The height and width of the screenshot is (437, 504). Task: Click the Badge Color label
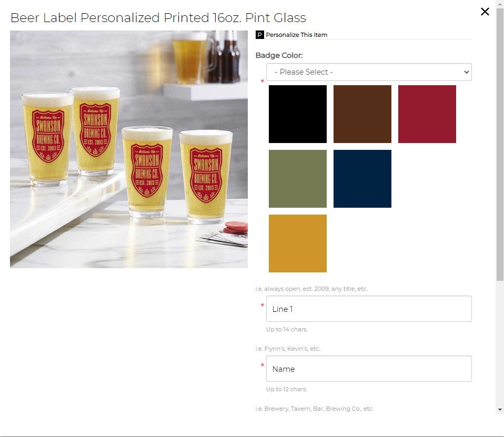(279, 55)
